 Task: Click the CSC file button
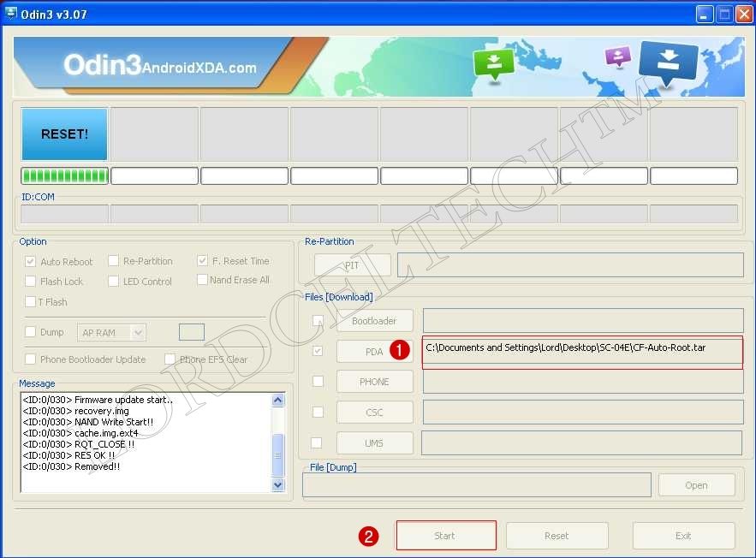point(375,413)
